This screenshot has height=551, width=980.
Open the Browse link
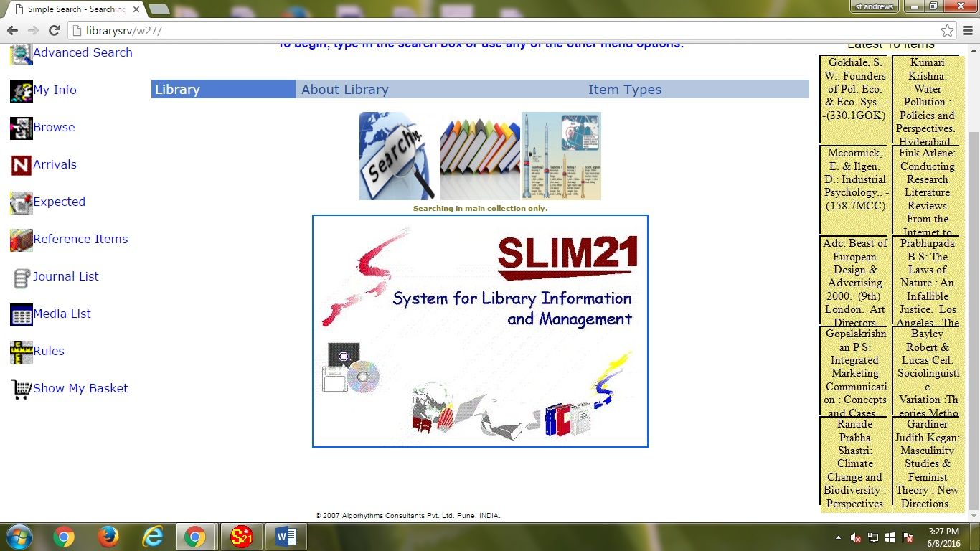(x=54, y=127)
